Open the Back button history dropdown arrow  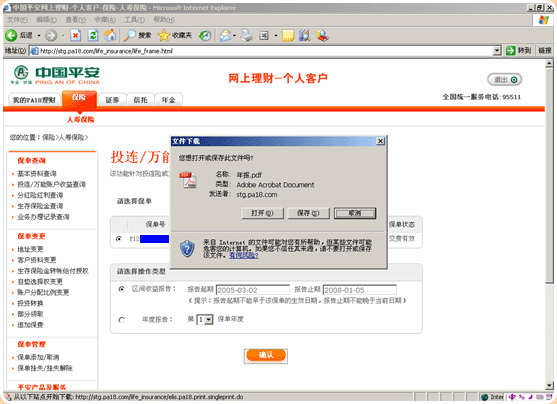(39, 36)
